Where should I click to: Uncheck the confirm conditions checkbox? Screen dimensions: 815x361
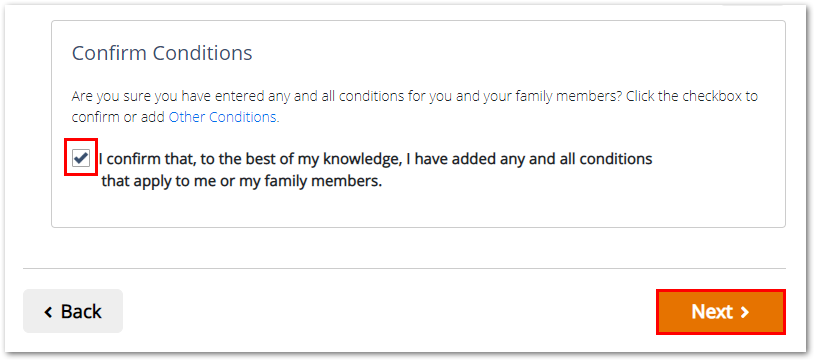point(81,157)
